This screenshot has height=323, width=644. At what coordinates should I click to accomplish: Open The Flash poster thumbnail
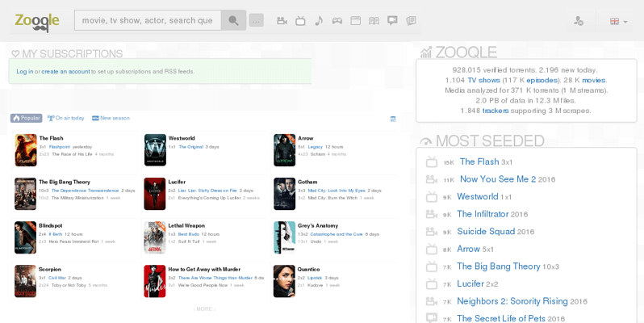coord(26,150)
